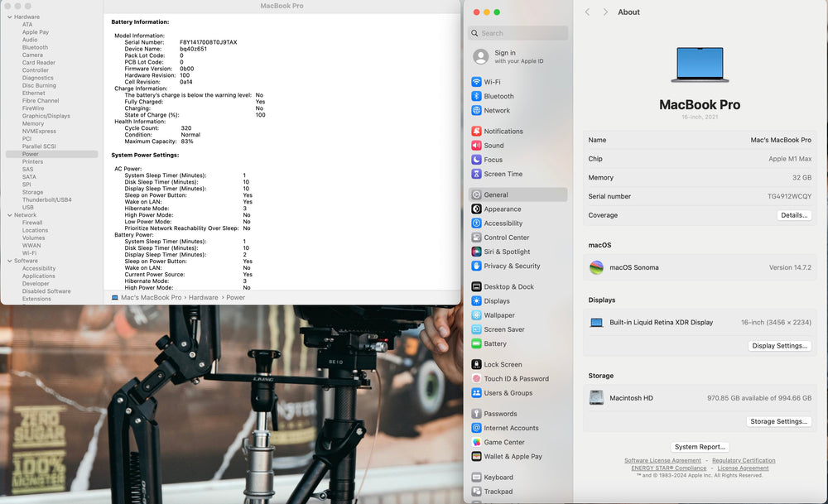Select Firewall under Network tree
This screenshot has width=828, height=504.
click(x=32, y=223)
